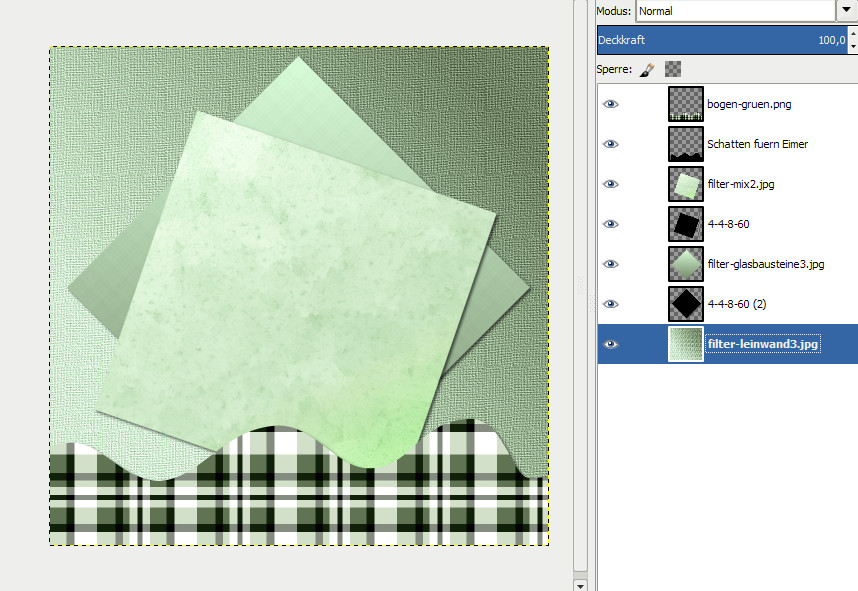Viewport: 858px width, 591px height.
Task: Select the 4-4-8-60 layer by name
Action: click(x=728, y=224)
